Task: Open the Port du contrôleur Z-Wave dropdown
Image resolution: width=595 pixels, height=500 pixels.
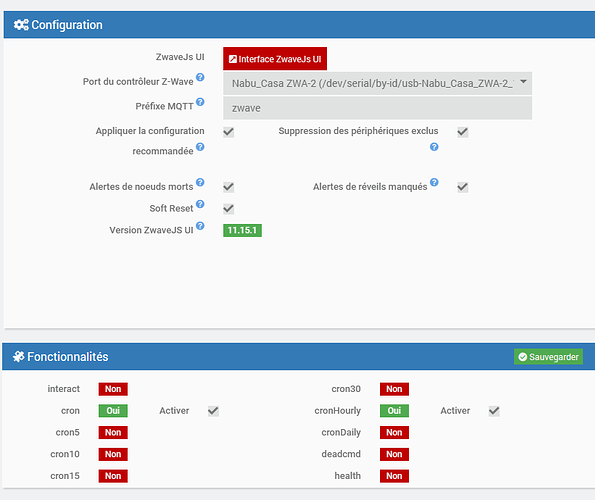Action: (x=377, y=83)
